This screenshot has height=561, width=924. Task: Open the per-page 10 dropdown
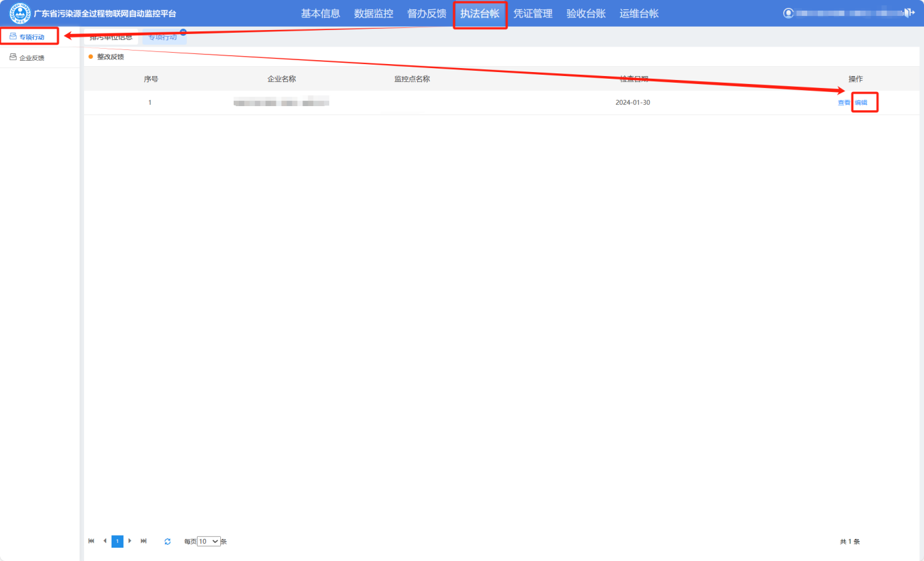click(209, 542)
